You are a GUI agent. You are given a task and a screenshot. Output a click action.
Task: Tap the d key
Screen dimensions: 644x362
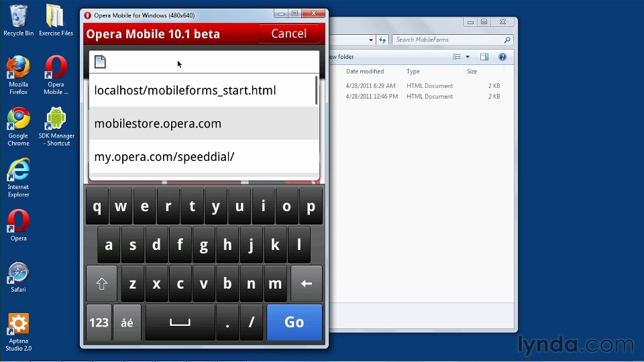[x=156, y=245]
